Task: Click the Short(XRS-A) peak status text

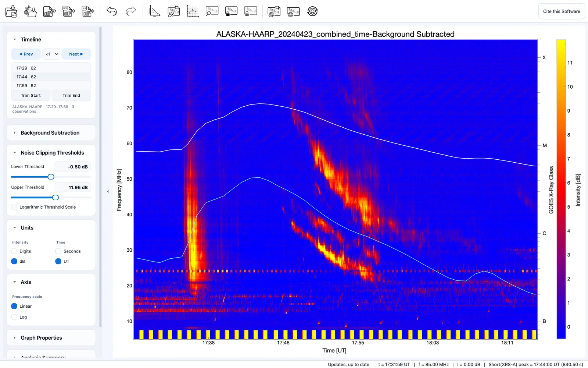Action: [x=536, y=364]
